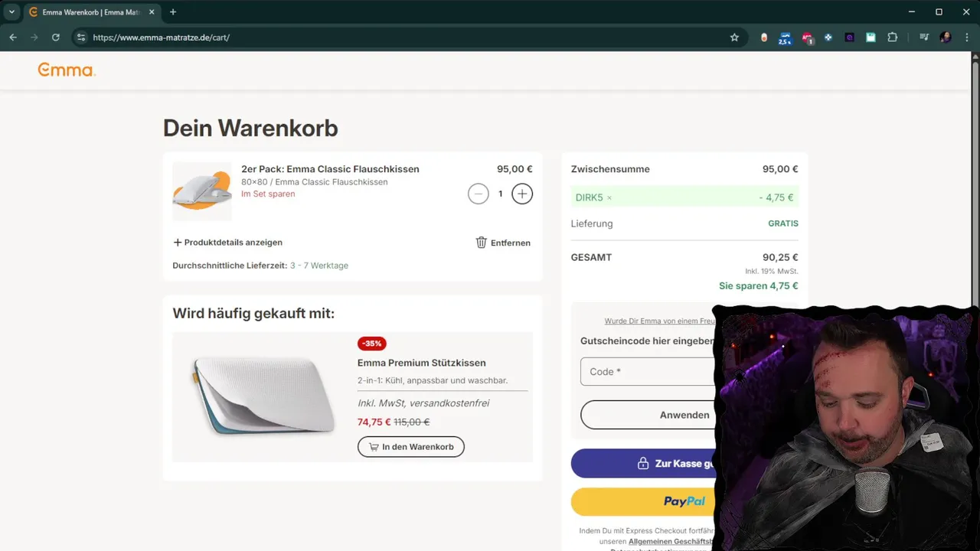Click the Im Set sparen link

point(268,194)
